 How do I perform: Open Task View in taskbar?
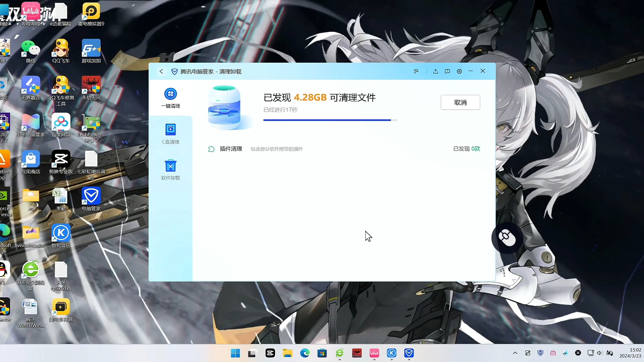pos(252,353)
